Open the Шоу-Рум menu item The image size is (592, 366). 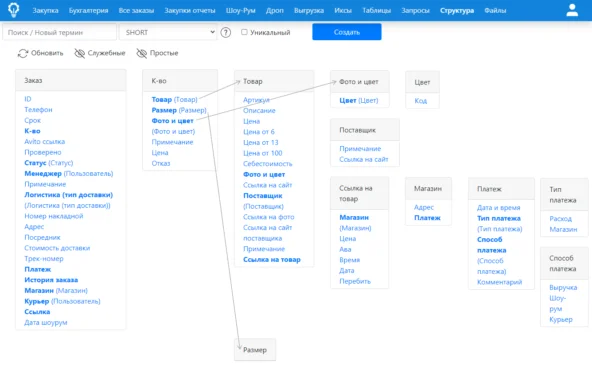(x=240, y=11)
